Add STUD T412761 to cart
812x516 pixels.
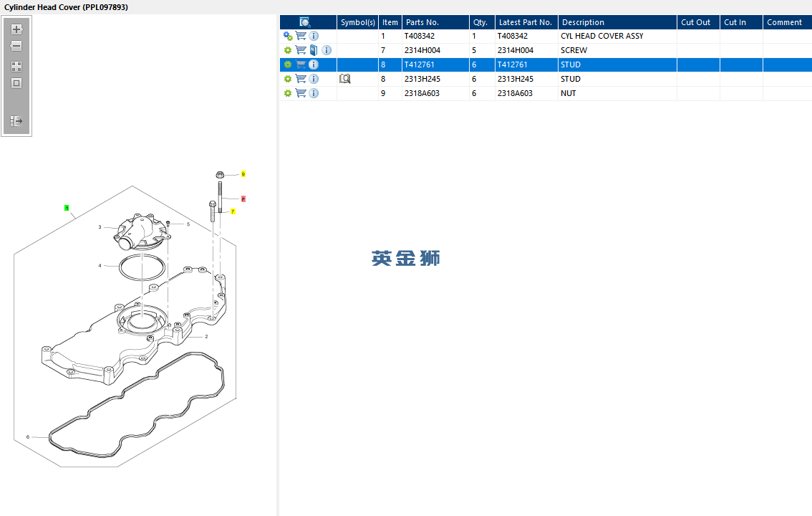pos(301,64)
